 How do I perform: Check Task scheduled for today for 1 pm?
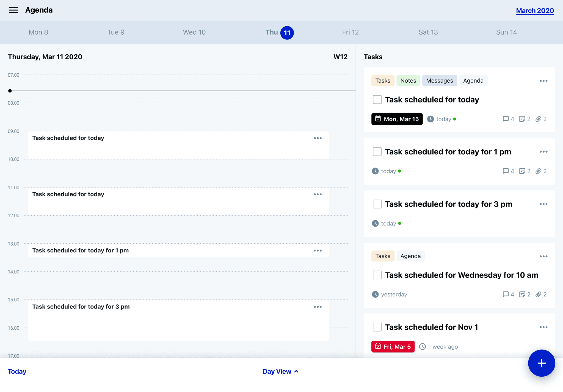tap(377, 152)
